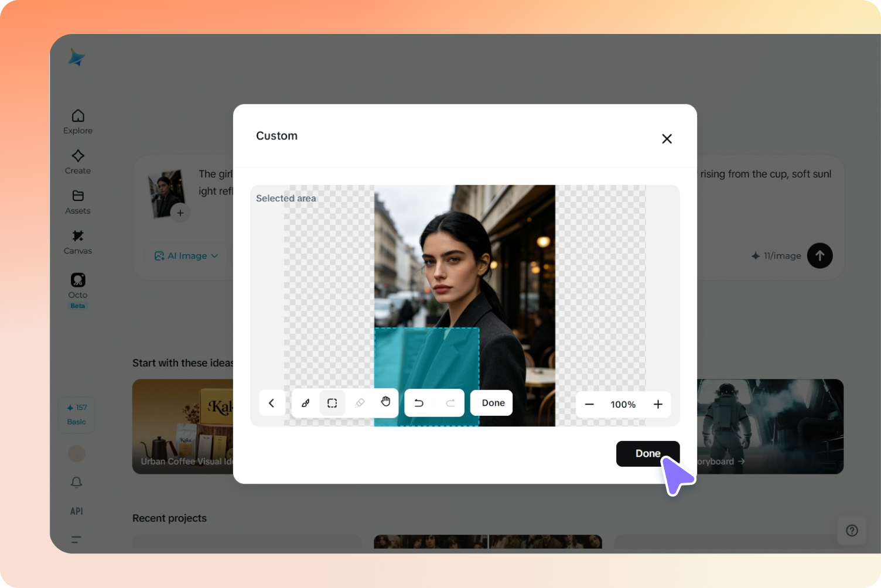The width and height of the screenshot is (881, 588).
Task: Click the Selected area label
Action: point(286,199)
